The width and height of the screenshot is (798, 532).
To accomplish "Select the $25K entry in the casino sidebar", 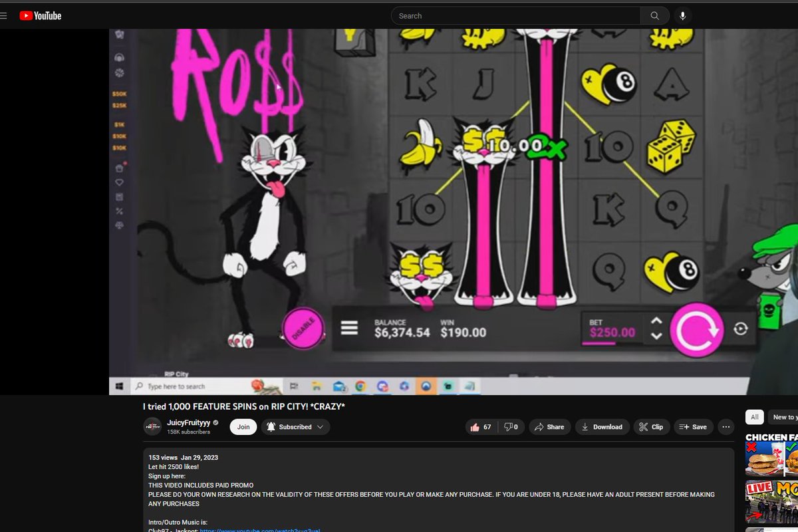I will (120, 106).
